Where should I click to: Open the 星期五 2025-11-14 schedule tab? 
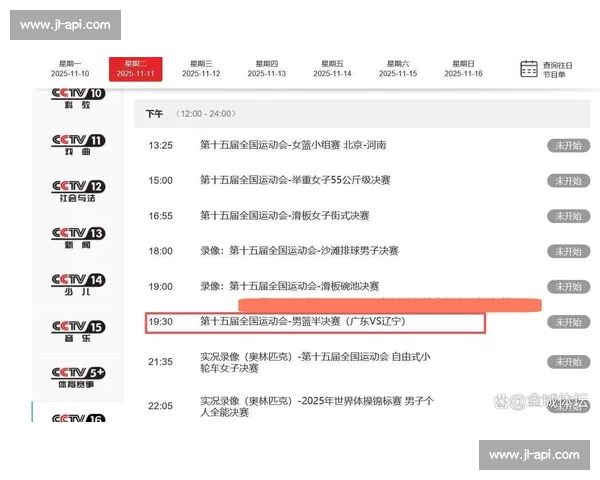tap(332, 68)
